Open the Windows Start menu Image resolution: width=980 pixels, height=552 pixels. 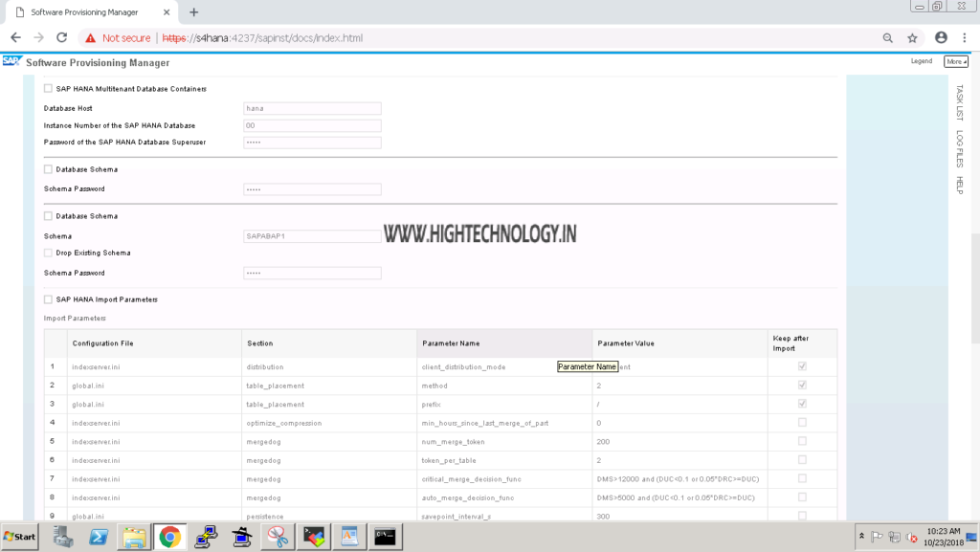(x=19, y=537)
